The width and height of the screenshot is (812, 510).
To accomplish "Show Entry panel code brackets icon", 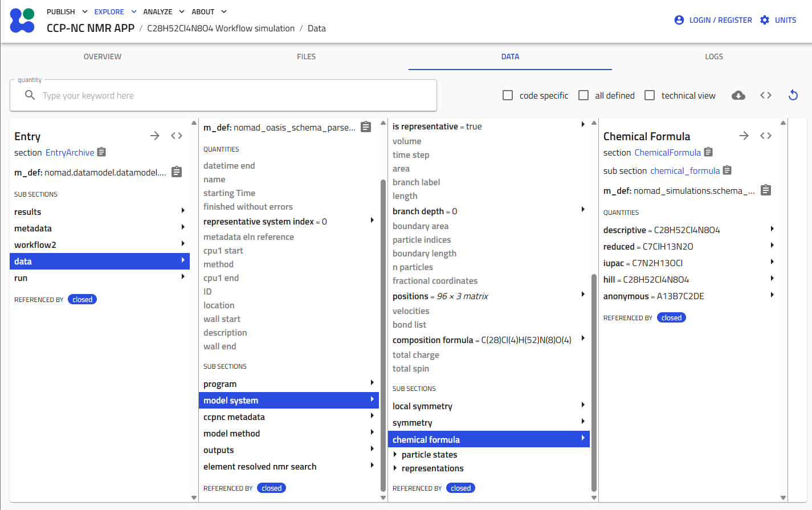I will (x=177, y=136).
